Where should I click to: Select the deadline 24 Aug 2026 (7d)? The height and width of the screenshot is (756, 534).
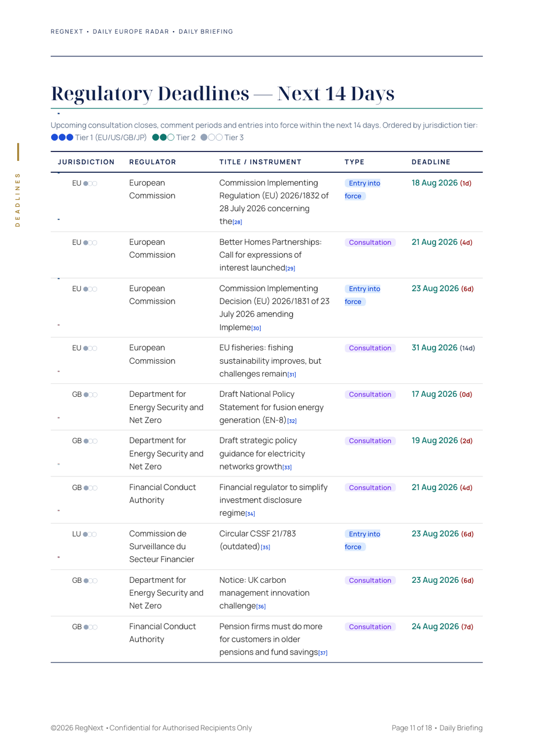click(x=443, y=627)
